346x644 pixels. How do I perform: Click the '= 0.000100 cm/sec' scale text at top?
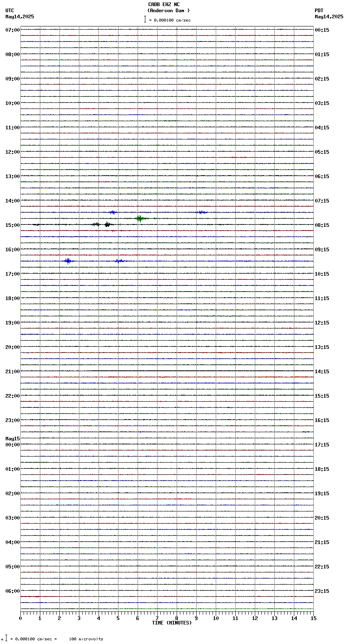point(170,20)
